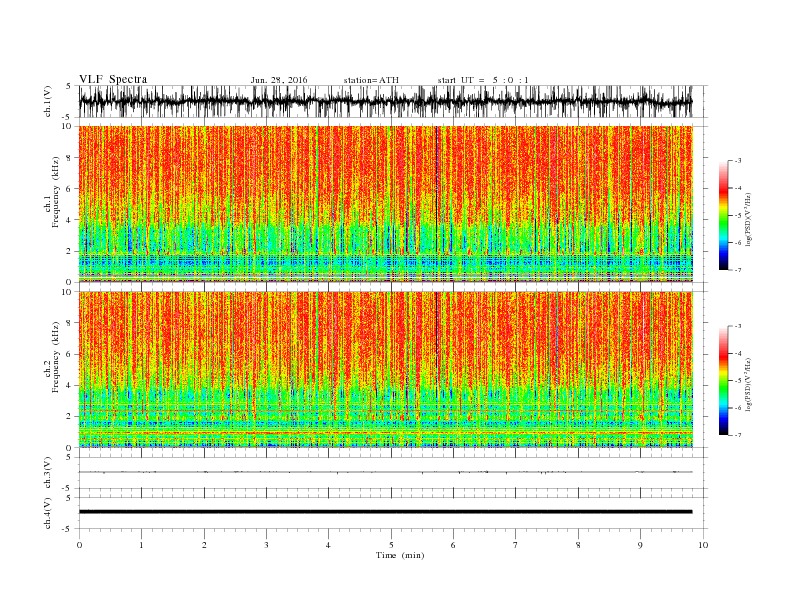This screenshot has height=612, width=792.
Task: Click the "Time (min)" x-axis label
Action: (x=400, y=555)
